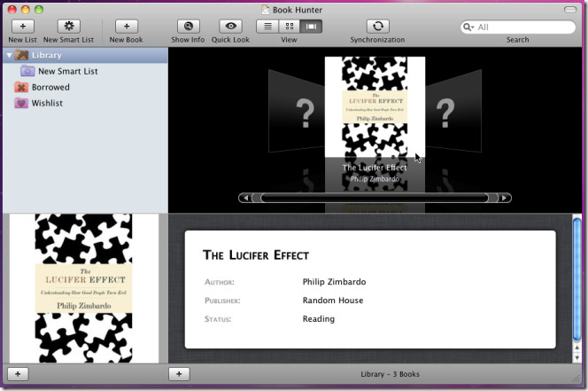
Task: Click details pane scroll up arrow
Action: [577, 348]
